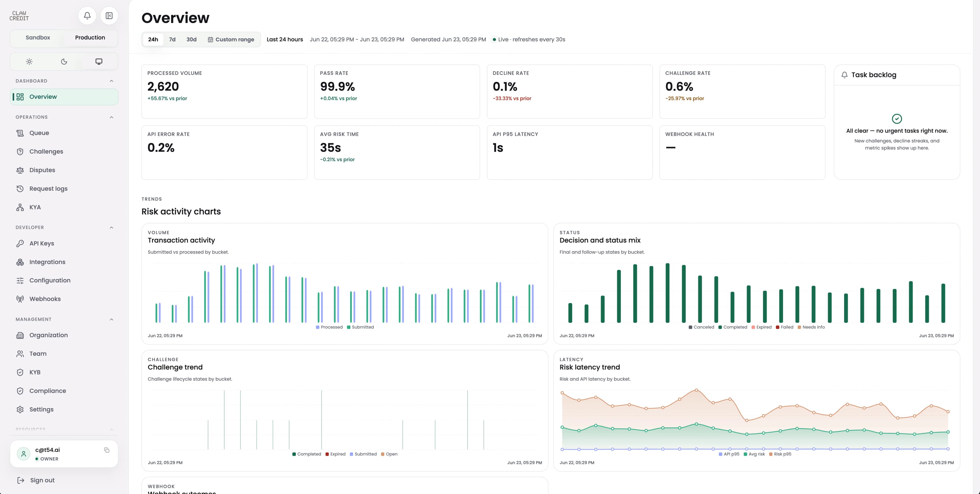Viewport: 980px width, 494px height.
Task: Click the Integrations icon
Action: [x=20, y=262]
